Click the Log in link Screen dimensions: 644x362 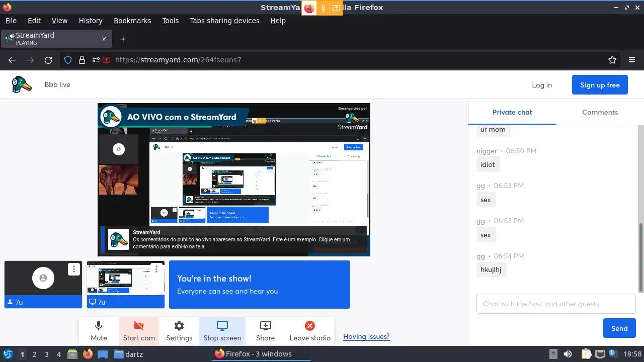click(x=542, y=85)
